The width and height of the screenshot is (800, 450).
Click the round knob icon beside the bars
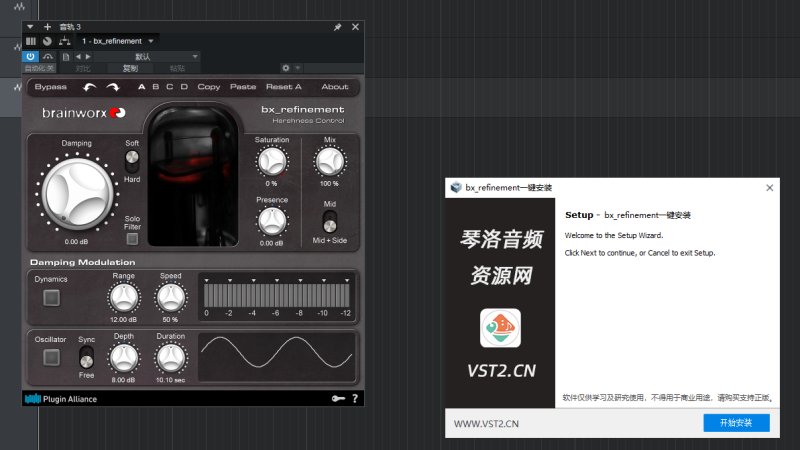click(47, 41)
